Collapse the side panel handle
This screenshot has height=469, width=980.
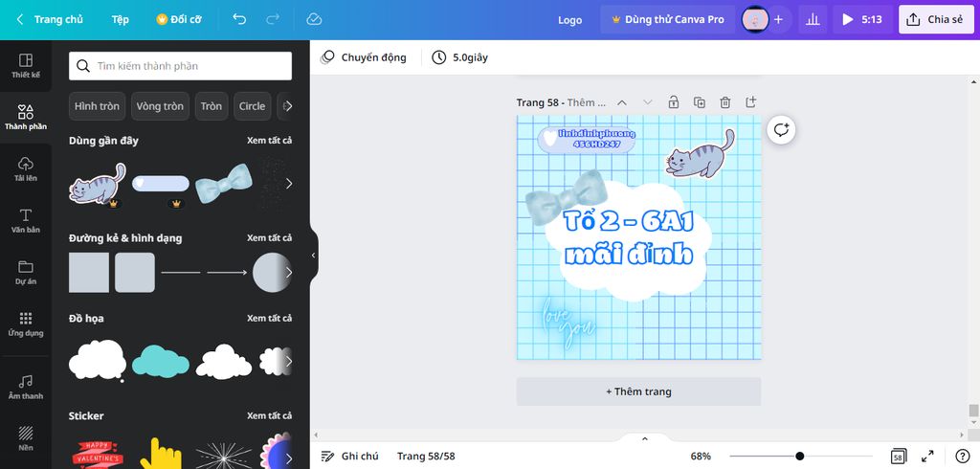tap(314, 256)
